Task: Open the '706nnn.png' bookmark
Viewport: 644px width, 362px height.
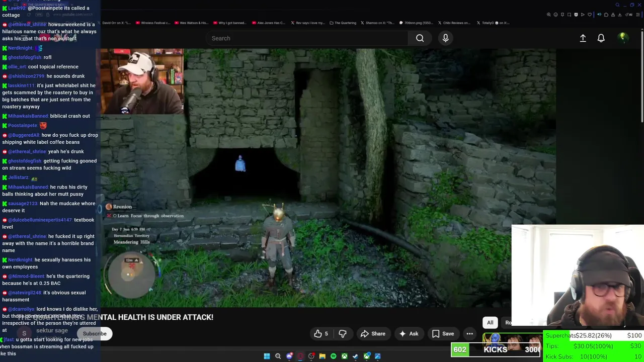Action: click(416, 23)
